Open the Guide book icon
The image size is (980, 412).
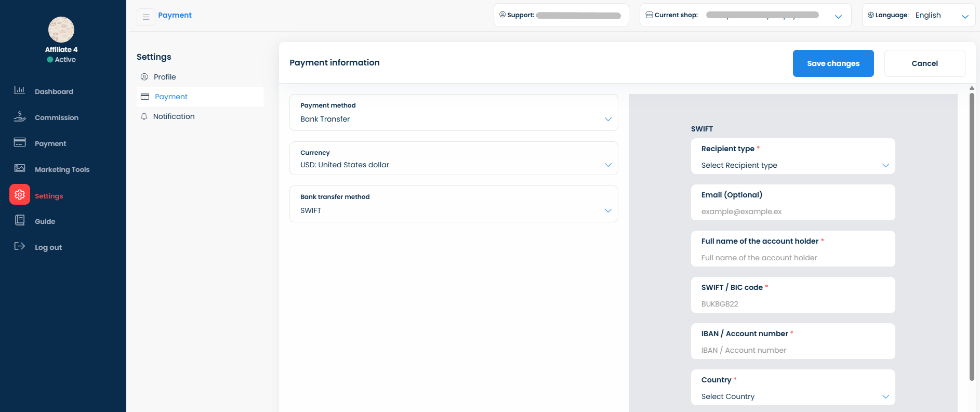[20, 220]
